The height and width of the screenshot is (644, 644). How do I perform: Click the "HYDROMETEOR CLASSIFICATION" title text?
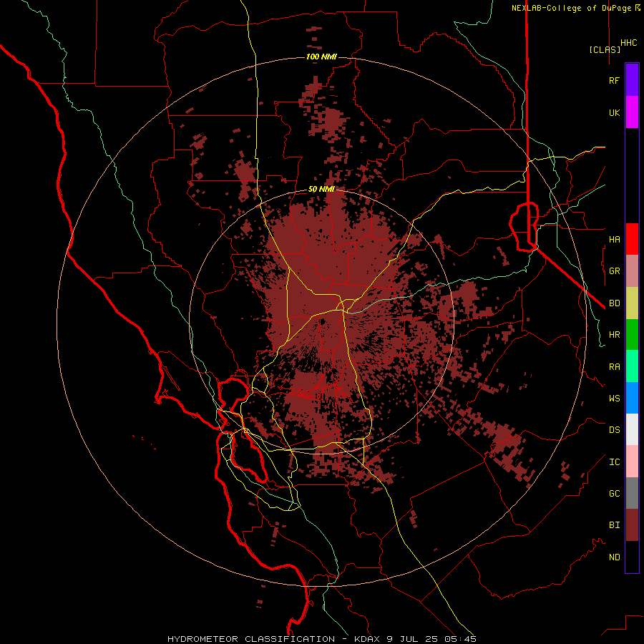coord(251,639)
